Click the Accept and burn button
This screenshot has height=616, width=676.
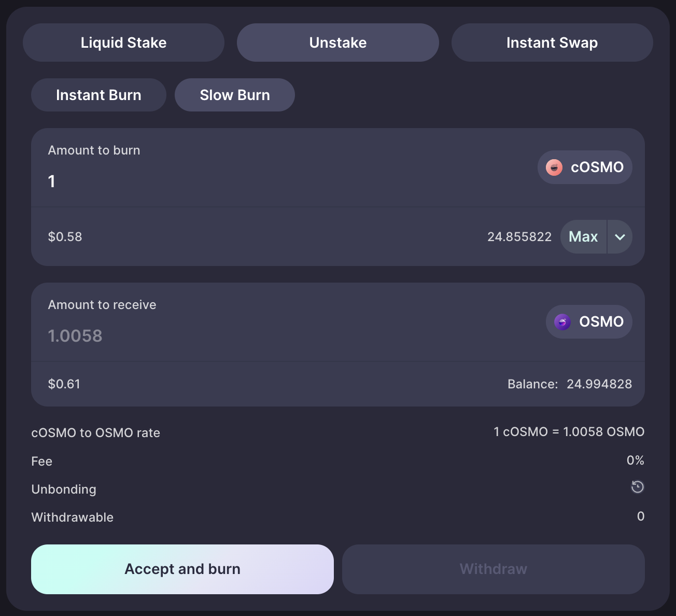182,569
